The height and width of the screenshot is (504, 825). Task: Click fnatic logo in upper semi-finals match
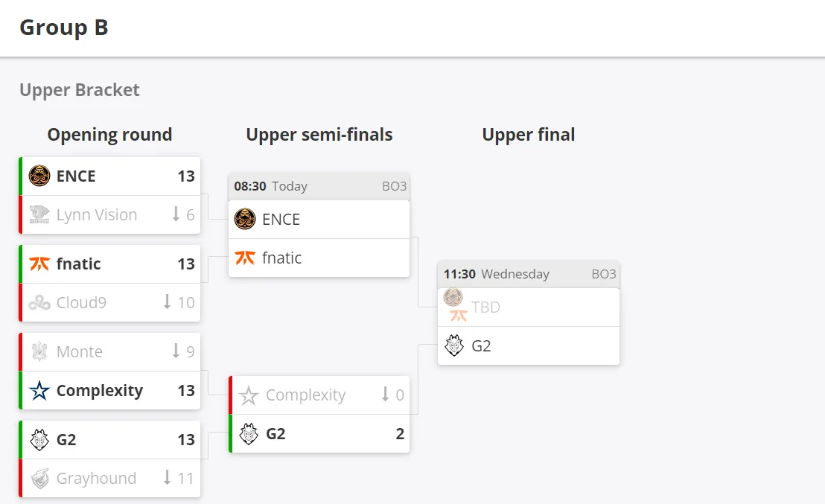(x=245, y=258)
